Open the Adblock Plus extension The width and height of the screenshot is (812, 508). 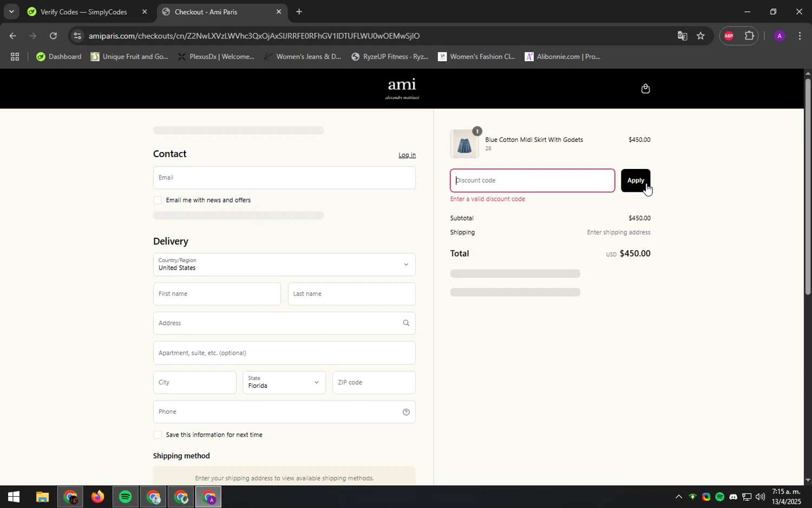click(729, 36)
